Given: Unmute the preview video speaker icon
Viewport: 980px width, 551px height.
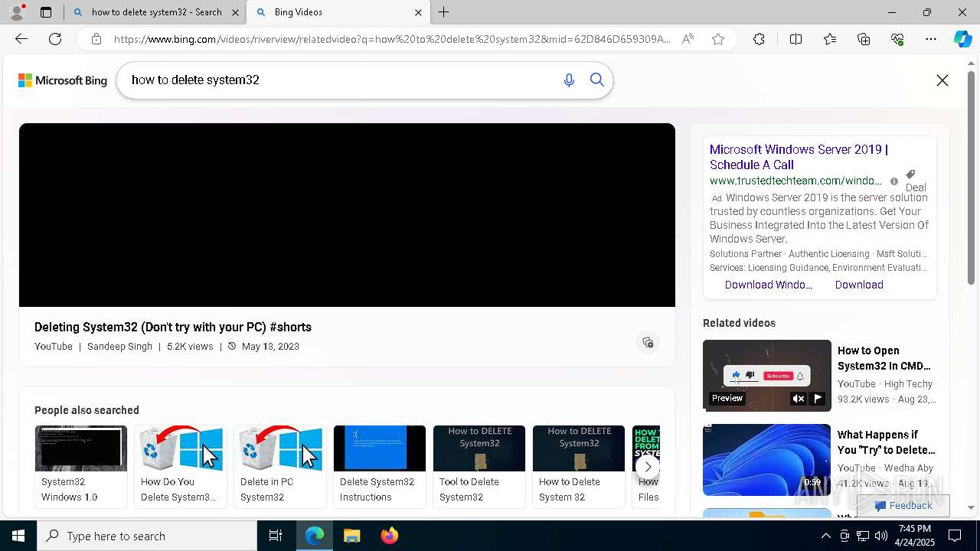Looking at the screenshot, I should [x=798, y=399].
